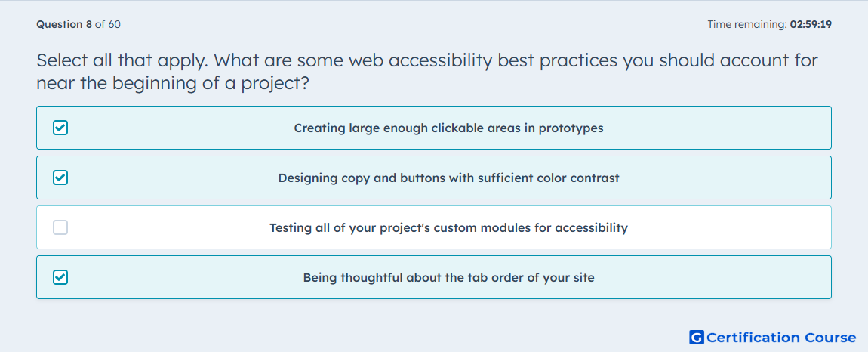The height and width of the screenshot is (352, 868).
Task: Click the bold 'Question 8' counter
Action: [x=64, y=24]
